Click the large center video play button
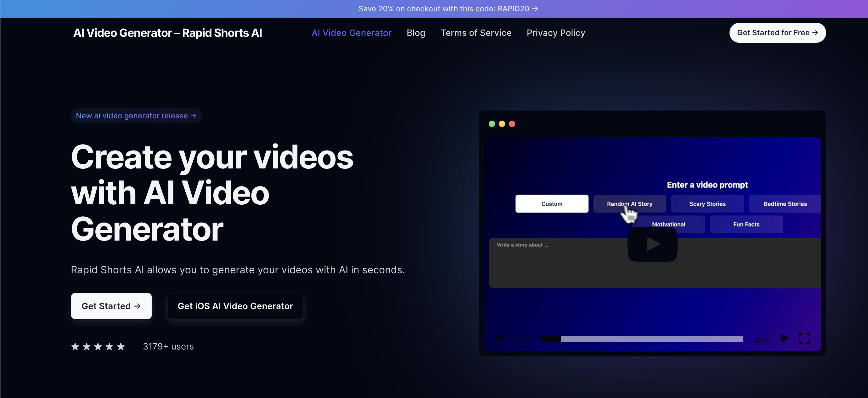The width and height of the screenshot is (868, 398). (x=652, y=244)
